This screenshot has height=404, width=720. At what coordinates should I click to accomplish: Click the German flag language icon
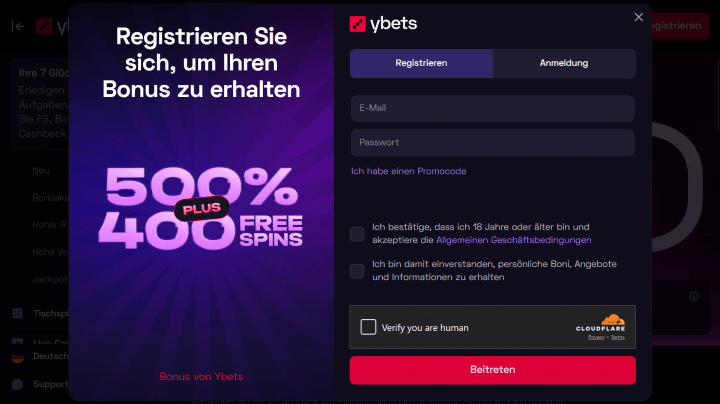tap(17, 356)
